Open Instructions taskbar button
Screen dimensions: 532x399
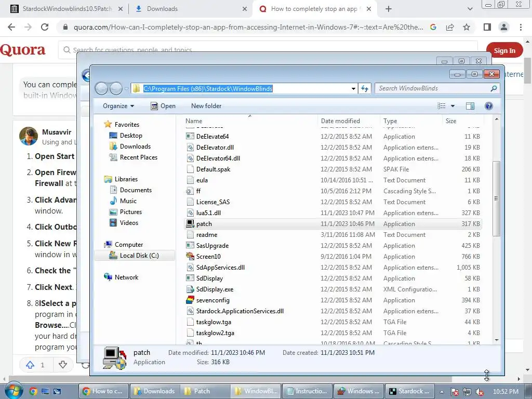click(x=307, y=391)
